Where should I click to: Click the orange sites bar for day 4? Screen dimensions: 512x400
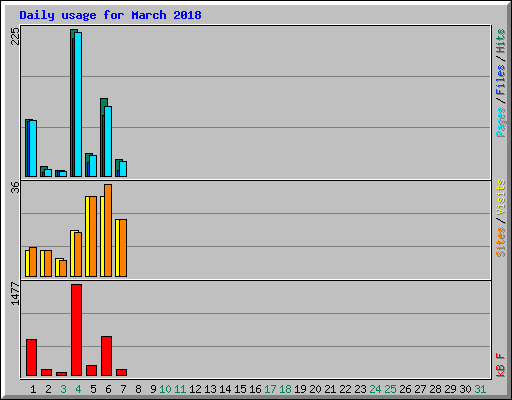(x=78, y=254)
